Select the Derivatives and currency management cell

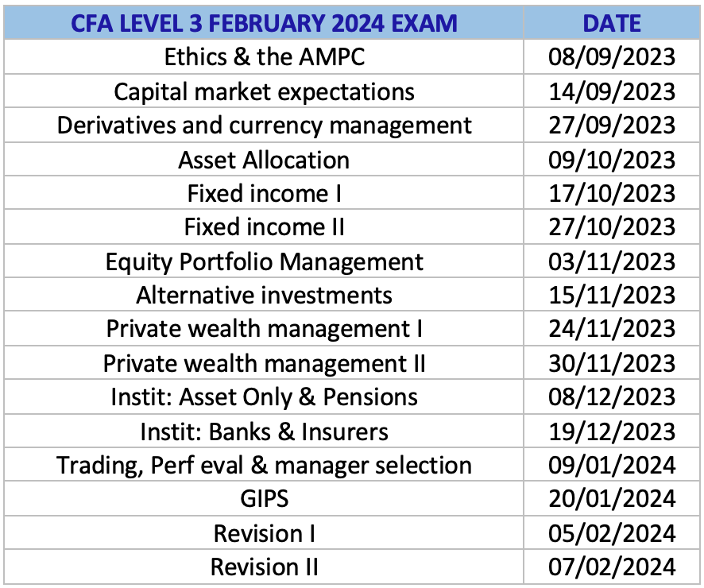tap(264, 126)
